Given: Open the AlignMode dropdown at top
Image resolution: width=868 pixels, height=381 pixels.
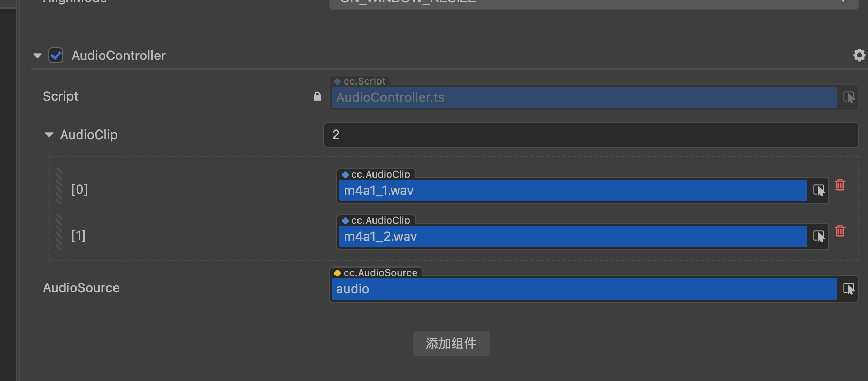Looking at the screenshot, I should [x=593, y=3].
